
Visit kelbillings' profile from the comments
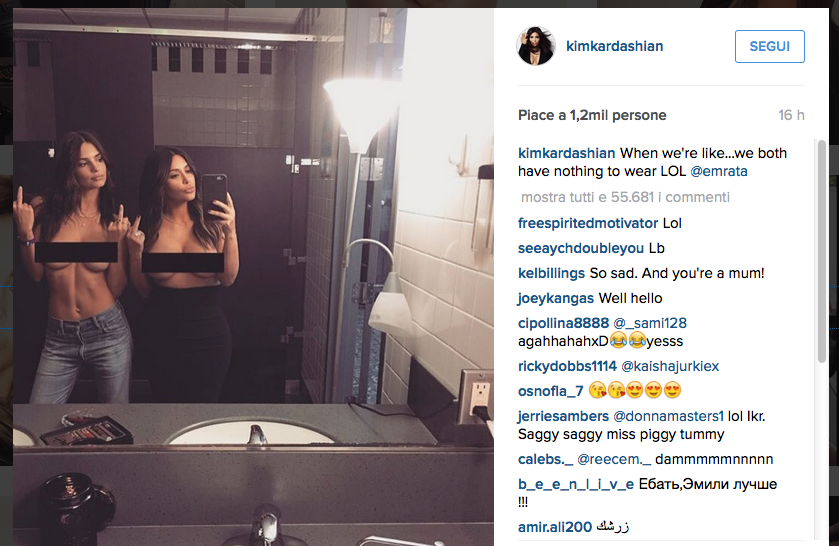pos(551,273)
